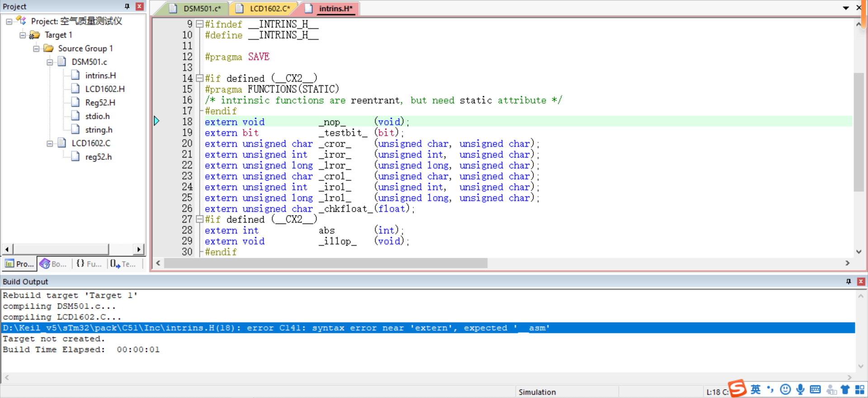This screenshot has height=398, width=868.
Task: Open the editor tab list dropdown arrow
Action: click(x=846, y=8)
